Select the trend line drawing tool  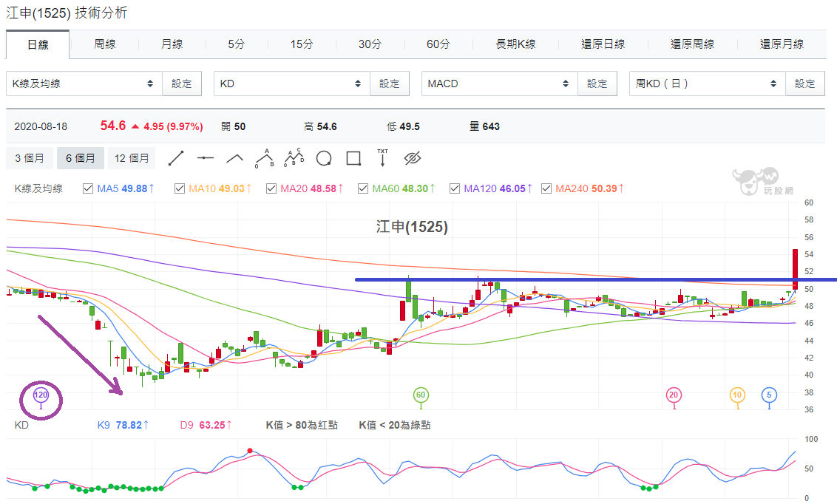(x=176, y=158)
